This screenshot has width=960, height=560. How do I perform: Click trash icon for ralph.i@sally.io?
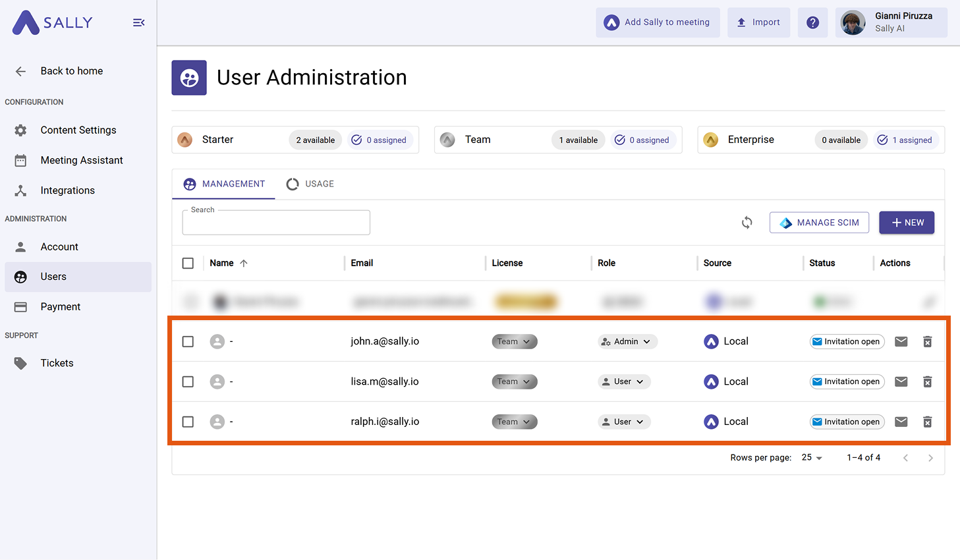click(x=927, y=422)
